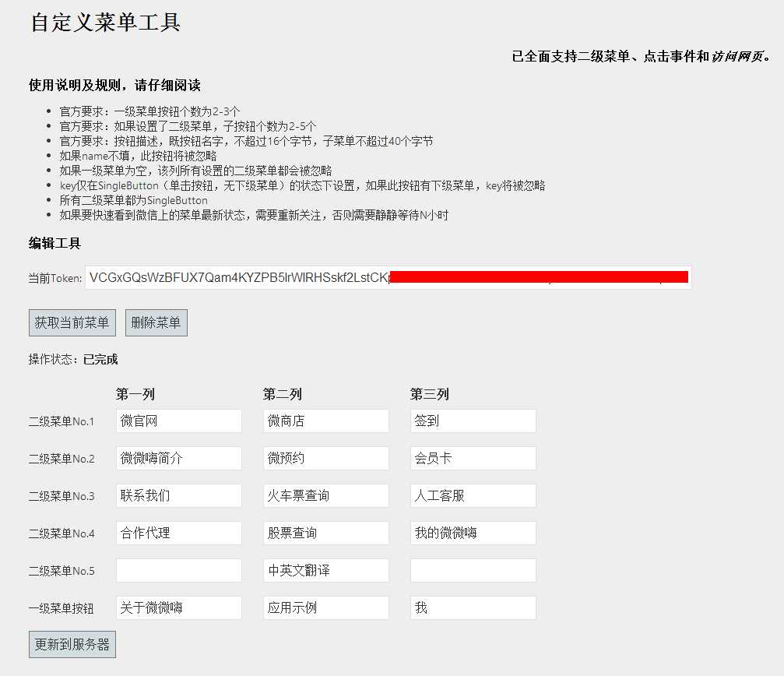Click the 第二列 column header
This screenshot has height=676, width=784.
click(283, 394)
